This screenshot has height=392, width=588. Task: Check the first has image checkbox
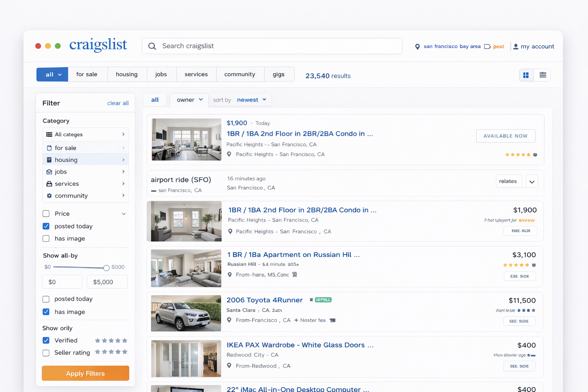[x=46, y=238]
